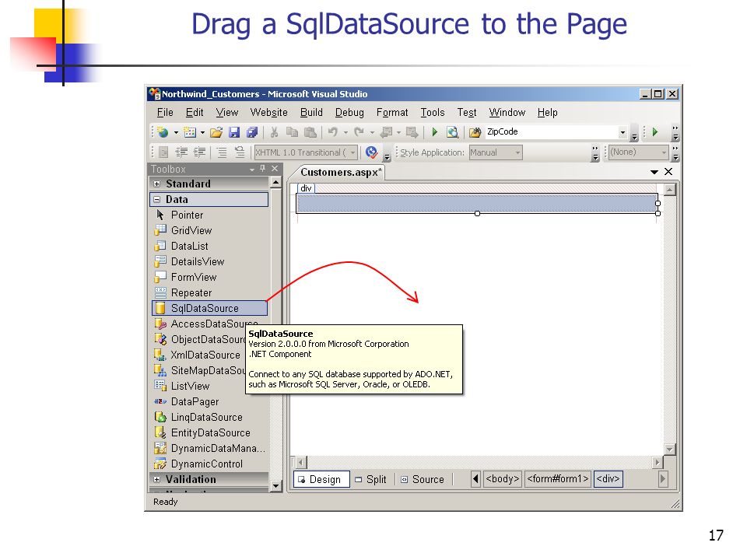Select the <form#form1> tag breadcrumb

pos(558,479)
